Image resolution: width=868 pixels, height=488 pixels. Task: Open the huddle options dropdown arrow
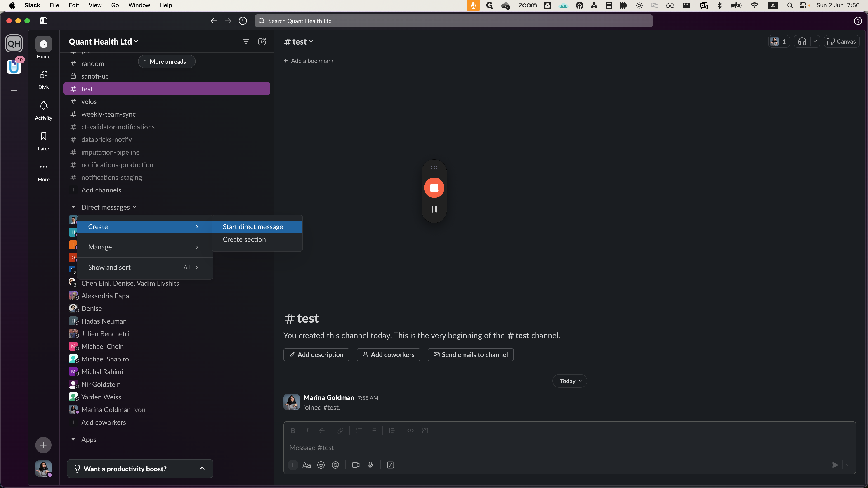(x=815, y=41)
